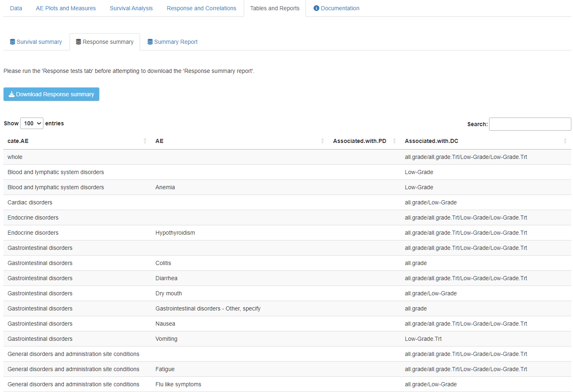Select the Hypothyroidism row cell
The image size is (573, 392).
[175, 233]
